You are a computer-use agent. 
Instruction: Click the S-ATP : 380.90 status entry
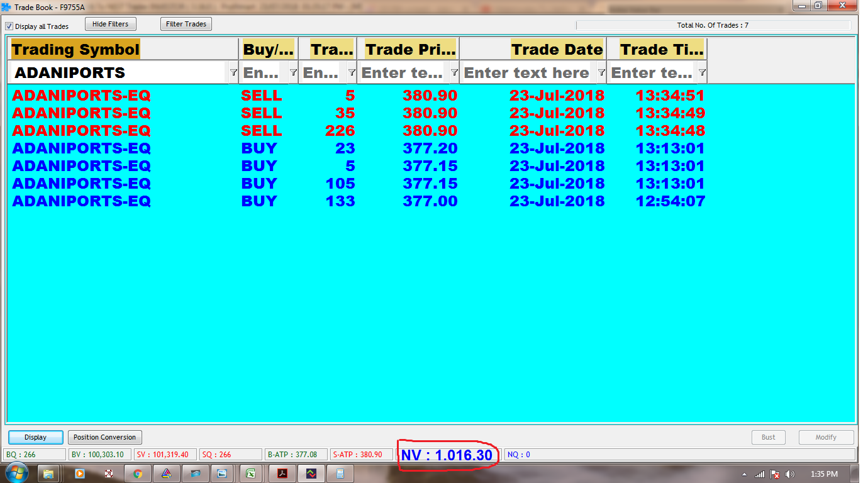click(362, 454)
